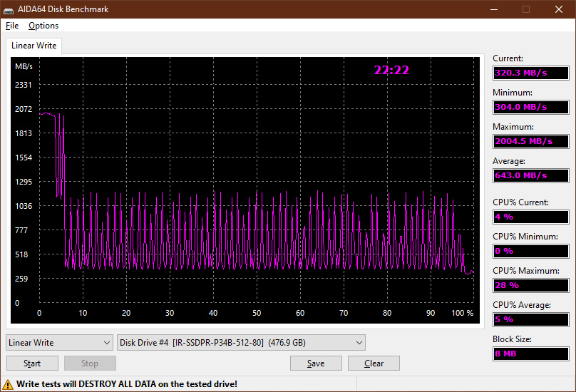576x392 pixels.
Task: Click the Minimum speed value 304.0 MB/s
Action: pyautogui.click(x=531, y=107)
